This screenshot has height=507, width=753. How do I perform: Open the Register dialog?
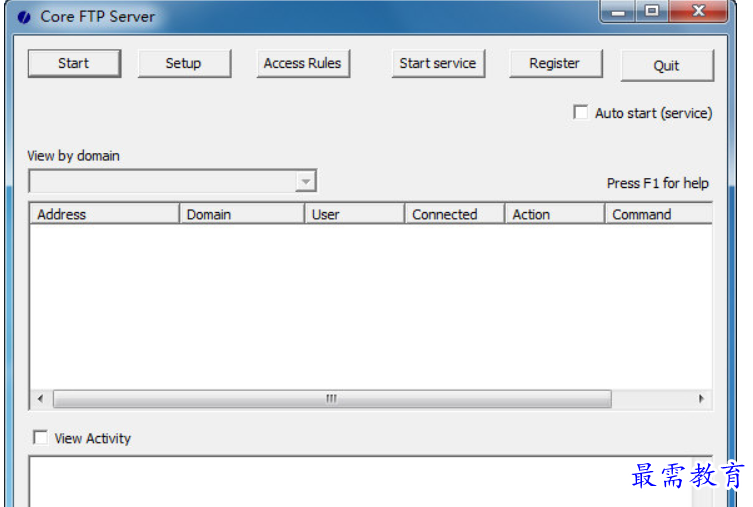pyautogui.click(x=556, y=63)
